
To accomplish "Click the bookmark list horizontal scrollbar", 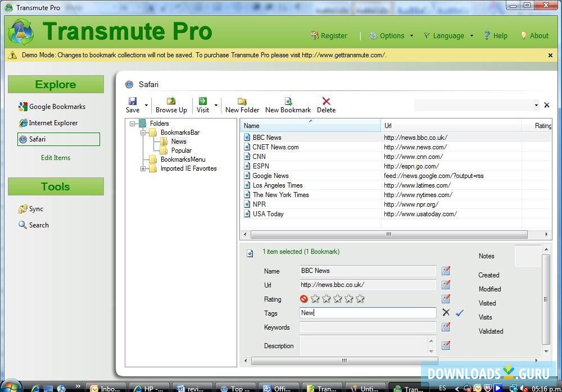I will 385,235.
